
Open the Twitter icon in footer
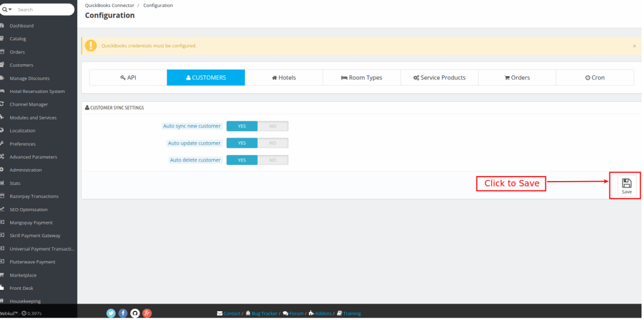(111, 313)
